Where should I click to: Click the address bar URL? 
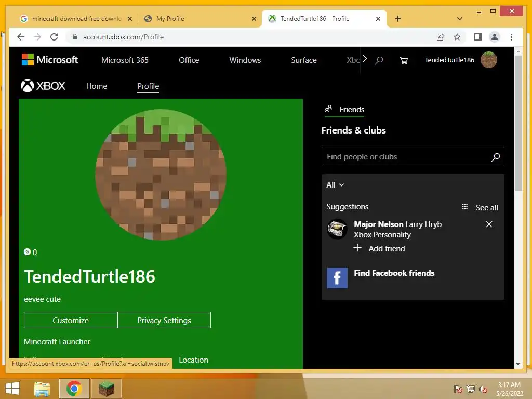pyautogui.click(x=123, y=37)
